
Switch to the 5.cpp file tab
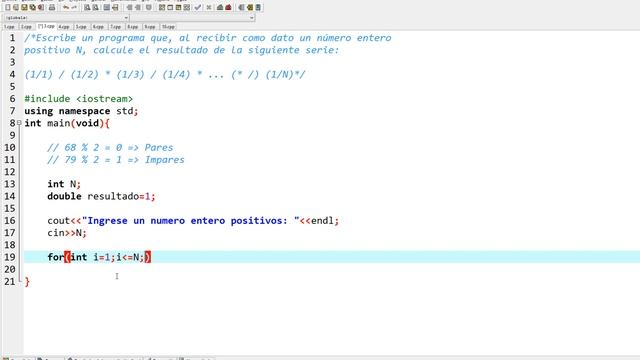pos(81,27)
